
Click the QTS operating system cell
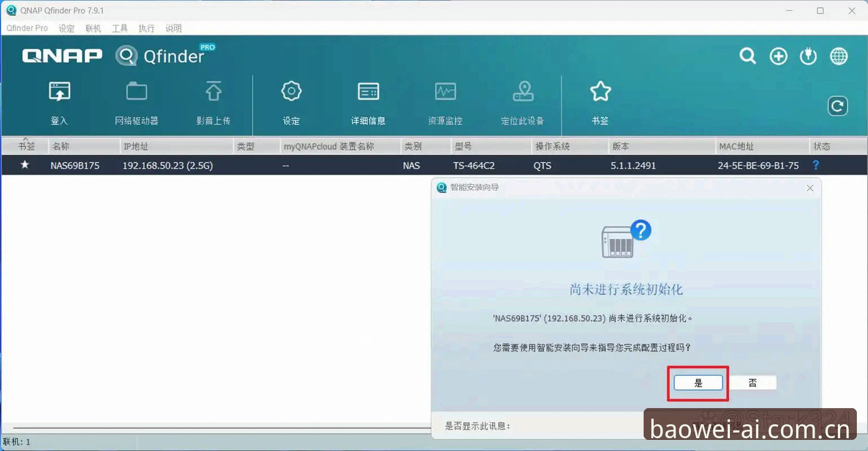[542, 165]
